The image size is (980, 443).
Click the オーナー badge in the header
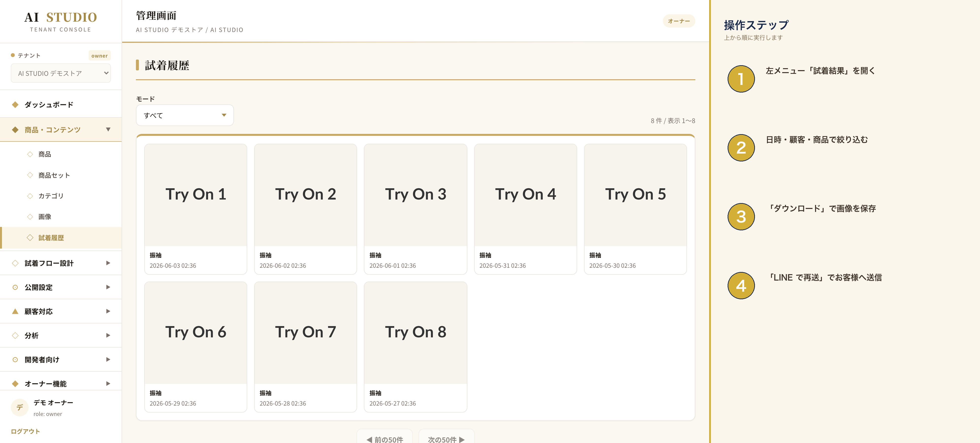679,21
